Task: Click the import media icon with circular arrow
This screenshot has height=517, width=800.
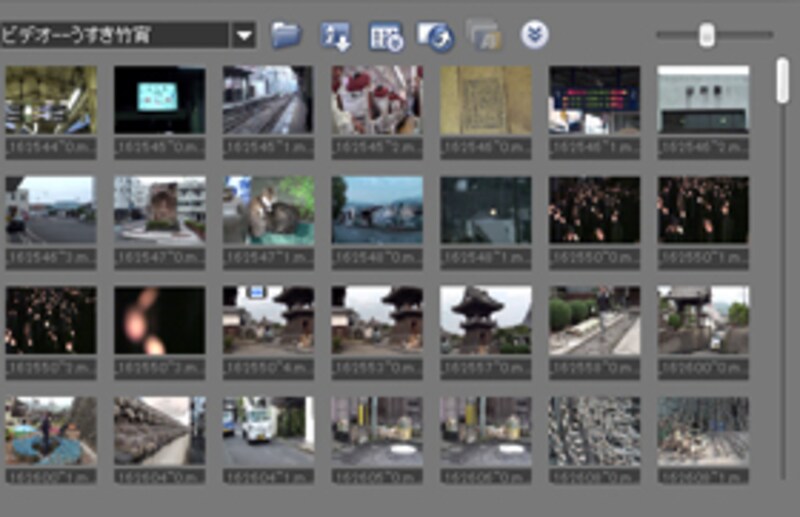Action: click(435, 35)
